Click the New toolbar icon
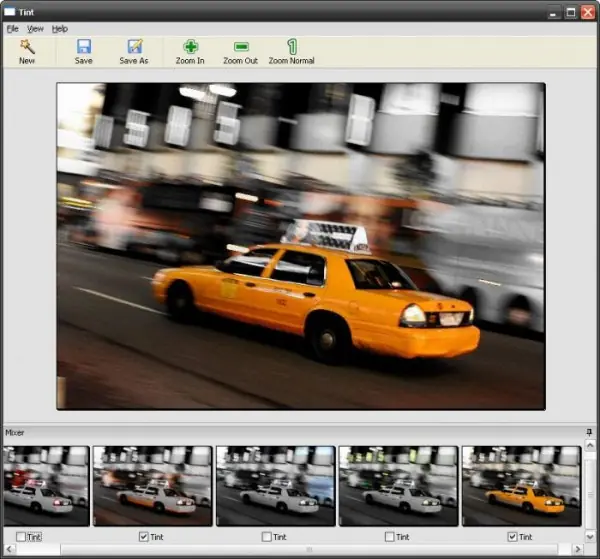600x559 pixels. pos(27,46)
